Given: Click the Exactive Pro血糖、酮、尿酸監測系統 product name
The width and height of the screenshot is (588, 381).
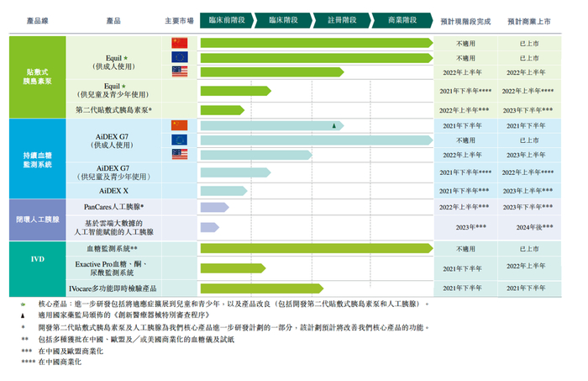Looking at the screenshot, I should (112, 268).
